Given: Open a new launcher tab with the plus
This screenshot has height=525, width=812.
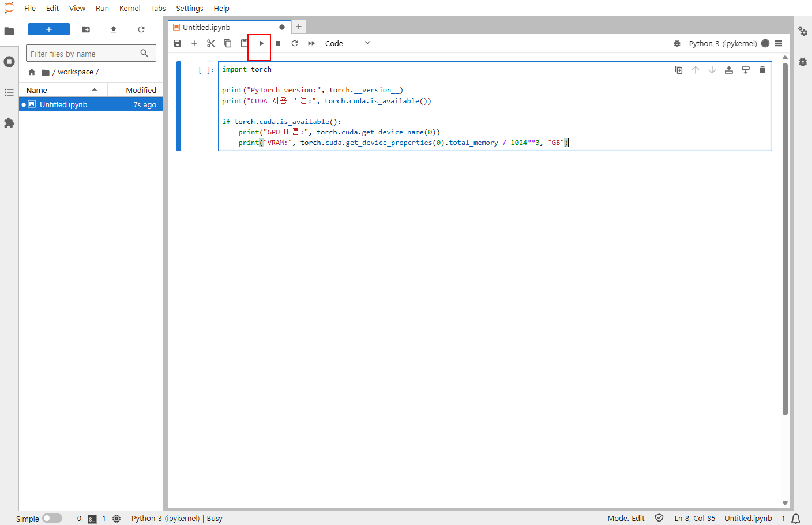Looking at the screenshot, I should (299, 27).
